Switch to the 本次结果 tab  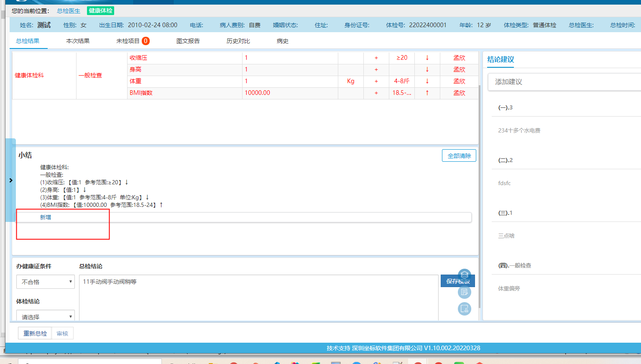tap(78, 41)
